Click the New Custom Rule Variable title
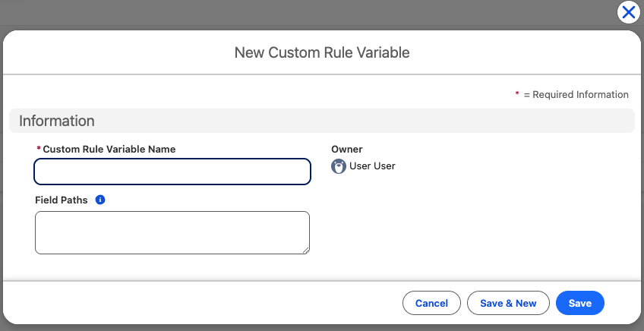Viewport: 644px width, 331px height. coord(322,52)
